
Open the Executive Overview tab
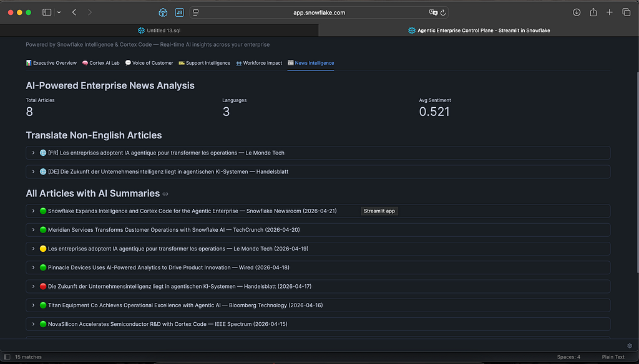tap(51, 63)
